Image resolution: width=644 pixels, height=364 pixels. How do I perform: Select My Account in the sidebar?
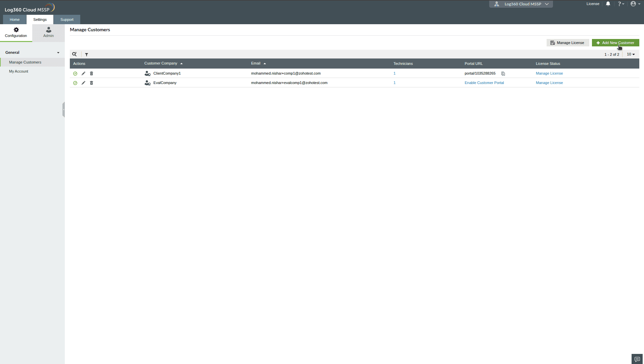(18, 71)
